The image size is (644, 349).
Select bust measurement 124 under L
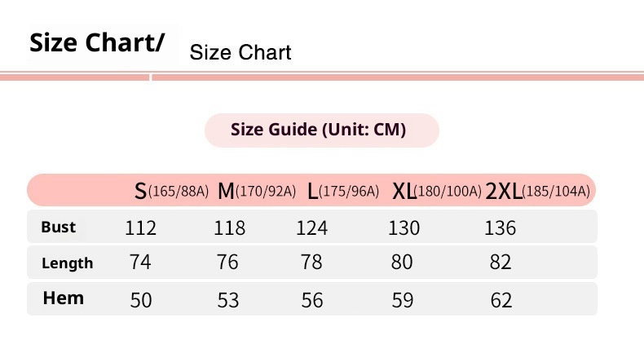[311, 228]
